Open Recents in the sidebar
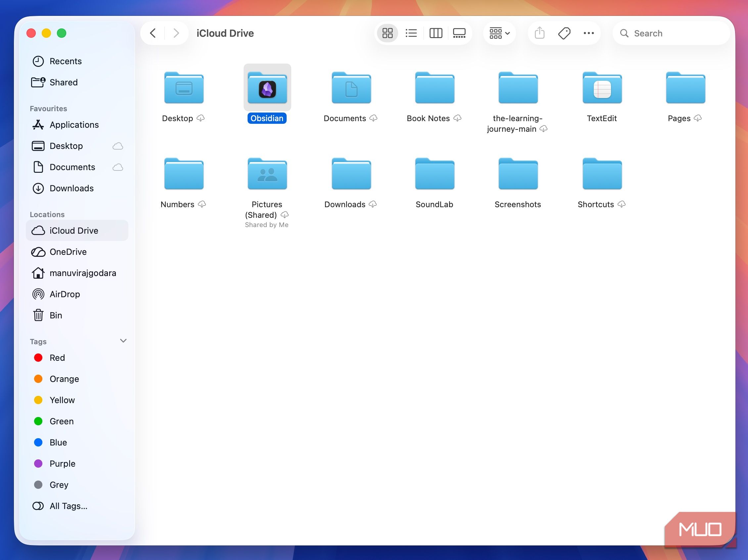Screen dimensions: 748x560 [x=77, y=61]
